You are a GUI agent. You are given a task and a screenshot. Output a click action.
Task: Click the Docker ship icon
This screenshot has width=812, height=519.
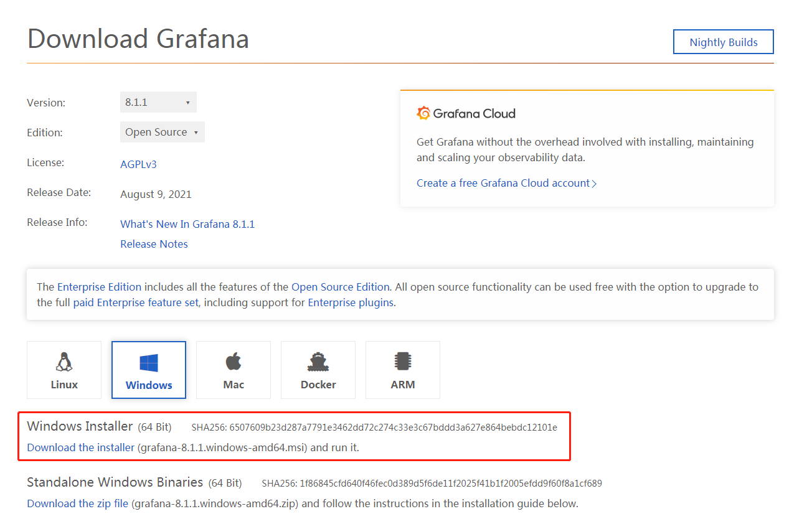point(318,362)
